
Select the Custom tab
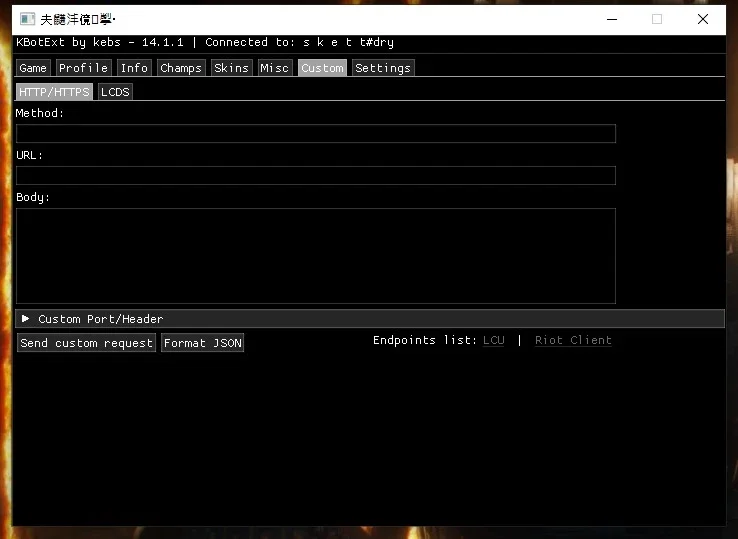click(322, 68)
